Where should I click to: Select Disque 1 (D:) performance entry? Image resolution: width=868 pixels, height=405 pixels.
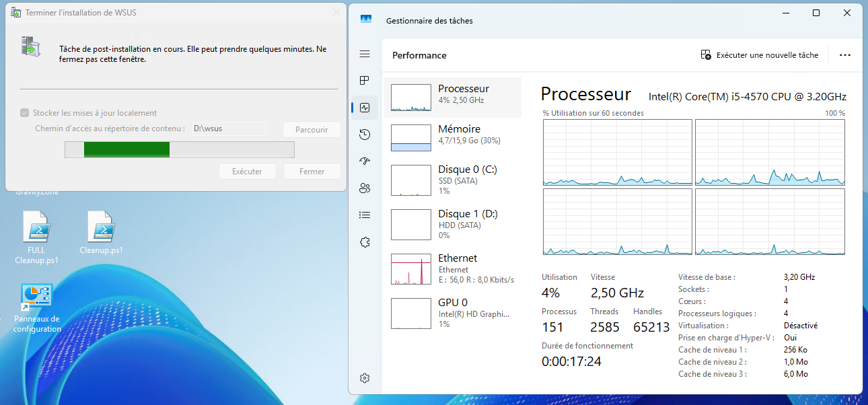453,224
